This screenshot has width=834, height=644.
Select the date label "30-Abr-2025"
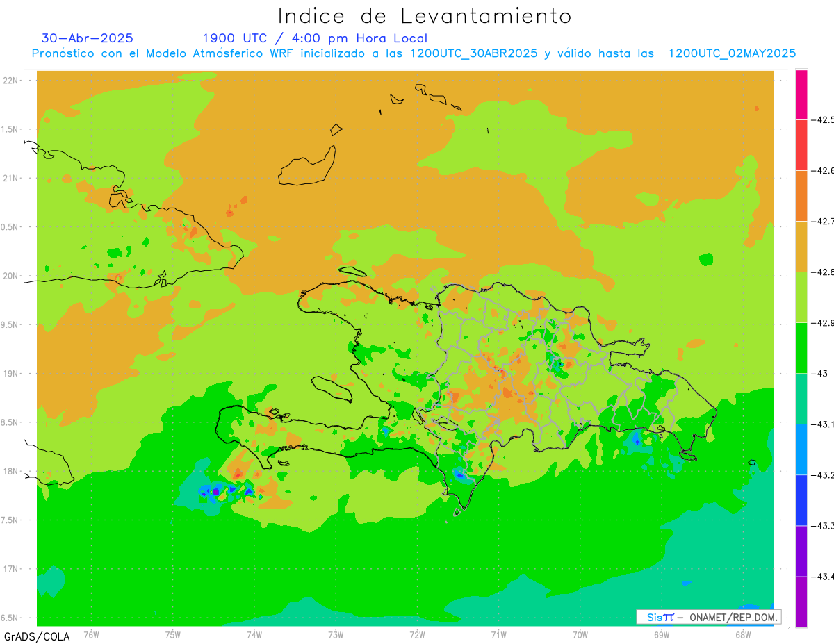pos(88,38)
